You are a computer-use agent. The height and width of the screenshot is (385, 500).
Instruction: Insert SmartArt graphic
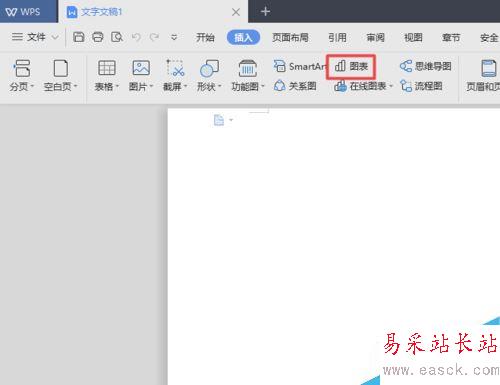299,66
